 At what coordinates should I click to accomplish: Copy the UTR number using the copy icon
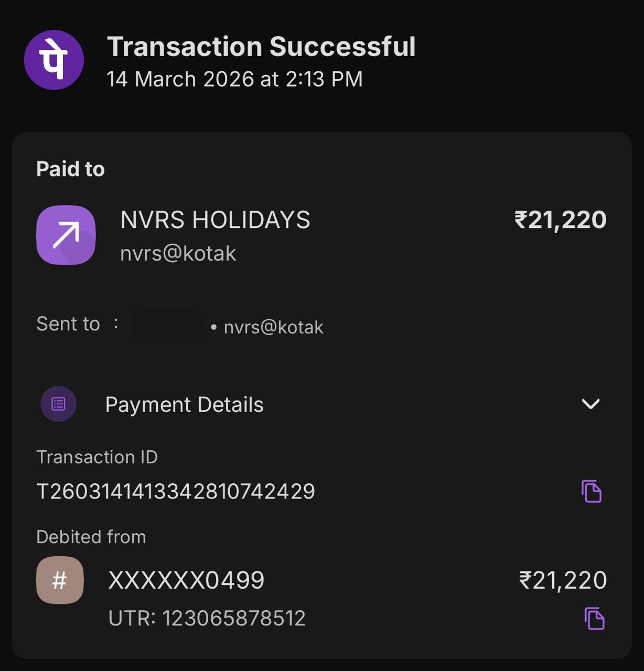pyautogui.click(x=594, y=619)
